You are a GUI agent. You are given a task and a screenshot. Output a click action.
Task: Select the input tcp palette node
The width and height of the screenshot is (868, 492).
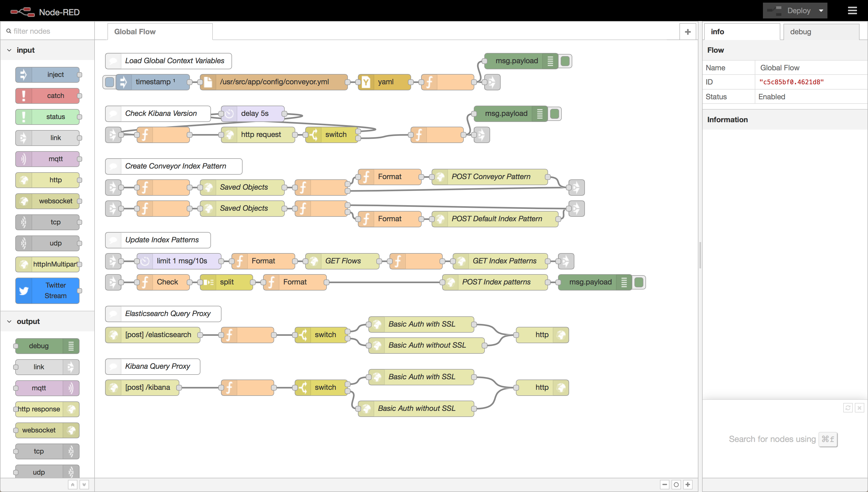[47, 222]
